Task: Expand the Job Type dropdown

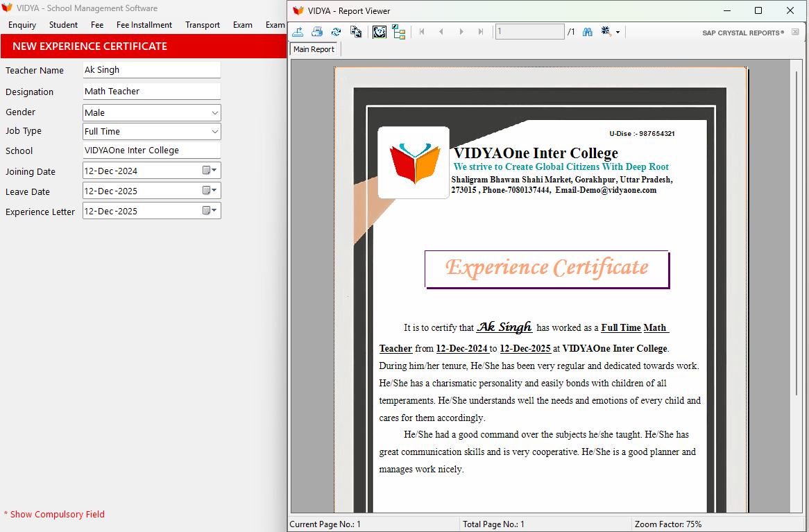Action: click(x=214, y=132)
